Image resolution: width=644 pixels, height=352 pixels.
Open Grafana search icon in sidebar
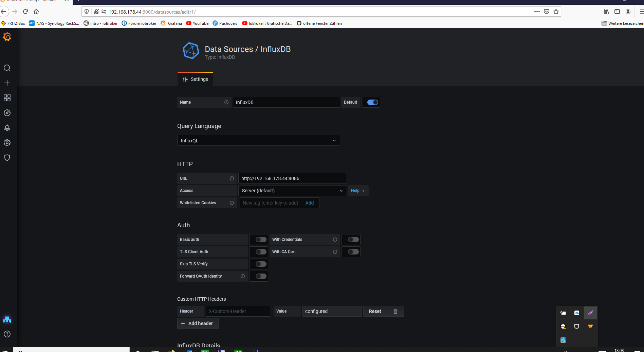[7, 68]
